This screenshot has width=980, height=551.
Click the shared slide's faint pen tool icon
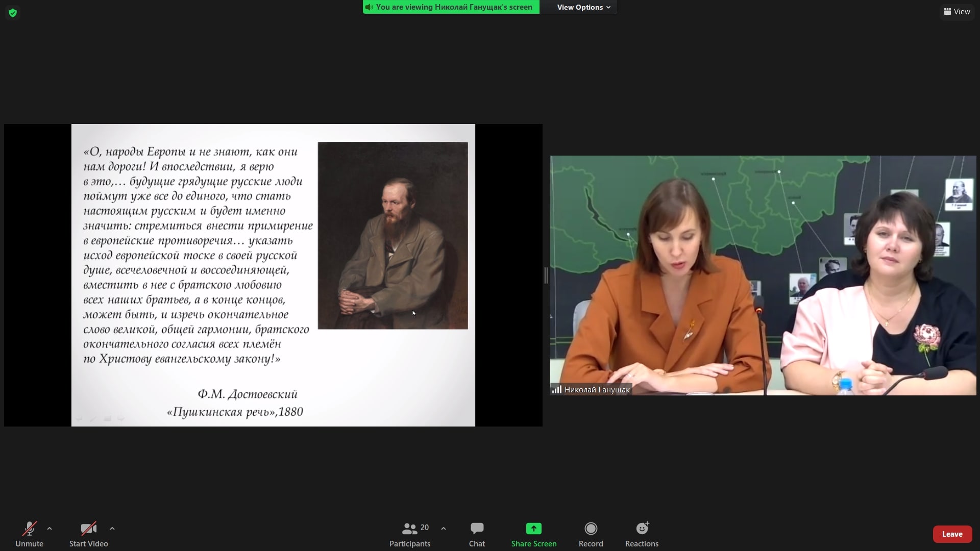(x=93, y=419)
